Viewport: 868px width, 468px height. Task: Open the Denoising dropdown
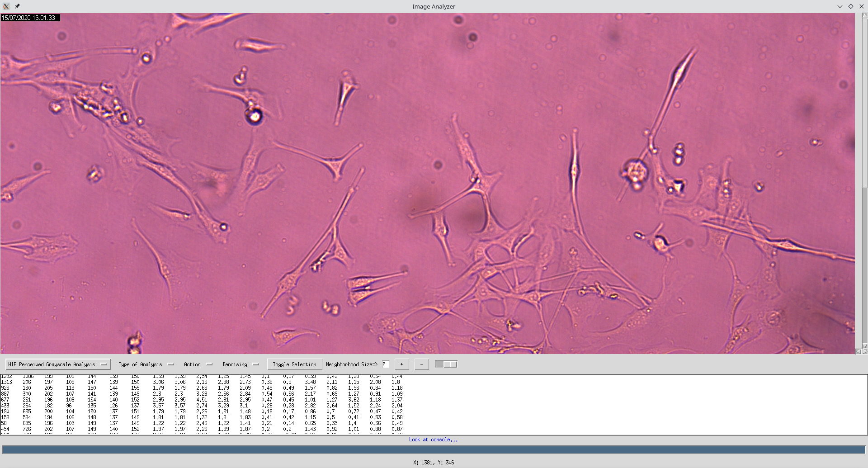click(x=240, y=364)
